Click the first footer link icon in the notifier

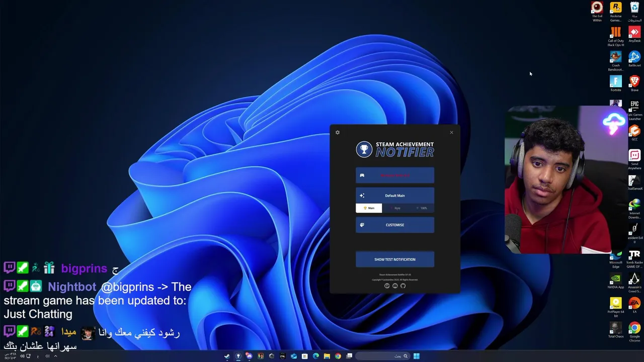click(x=387, y=286)
